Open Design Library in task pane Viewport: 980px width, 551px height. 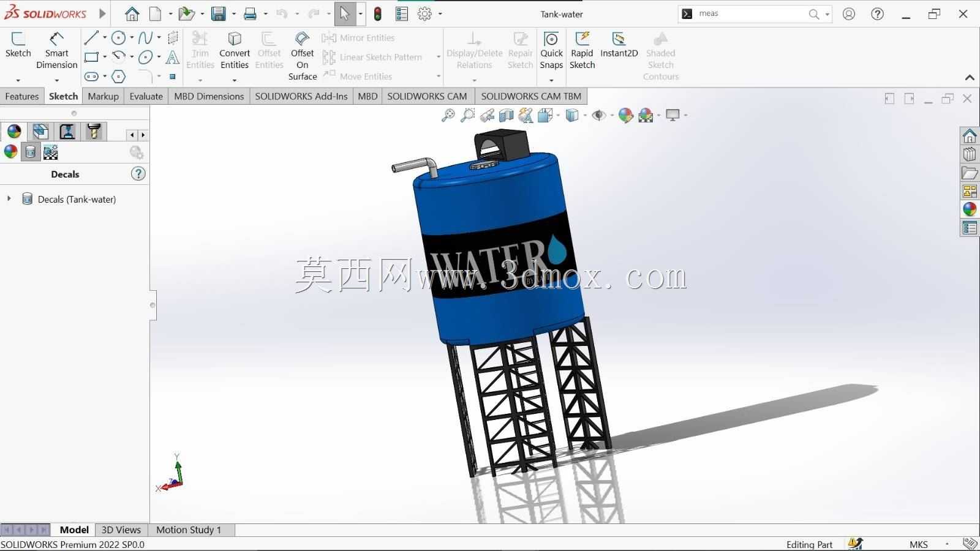tap(970, 154)
